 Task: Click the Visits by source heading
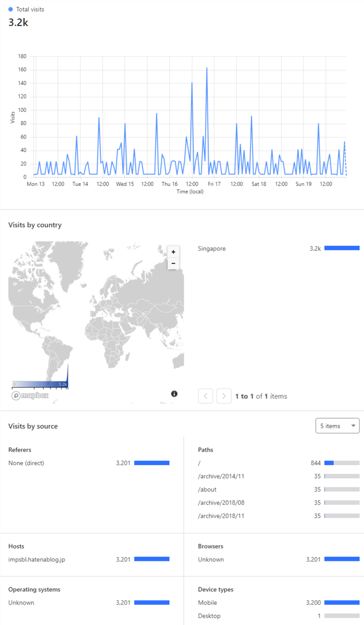33,426
